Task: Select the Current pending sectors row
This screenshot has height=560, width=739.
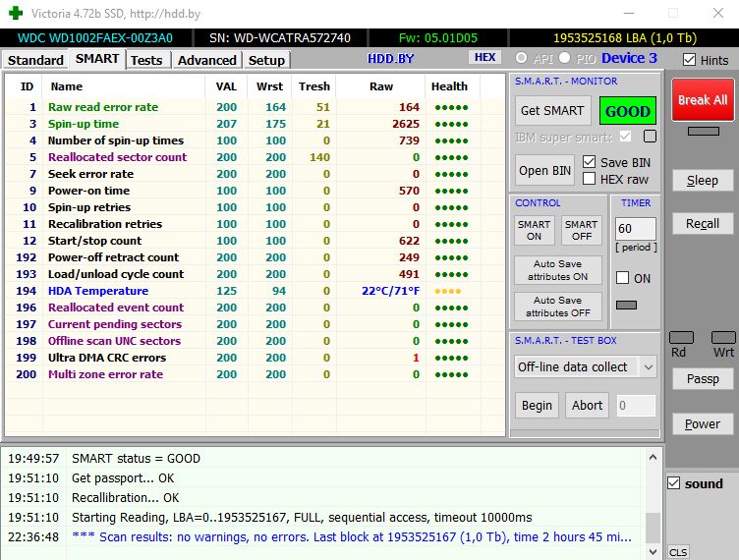Action: [255, 324]
